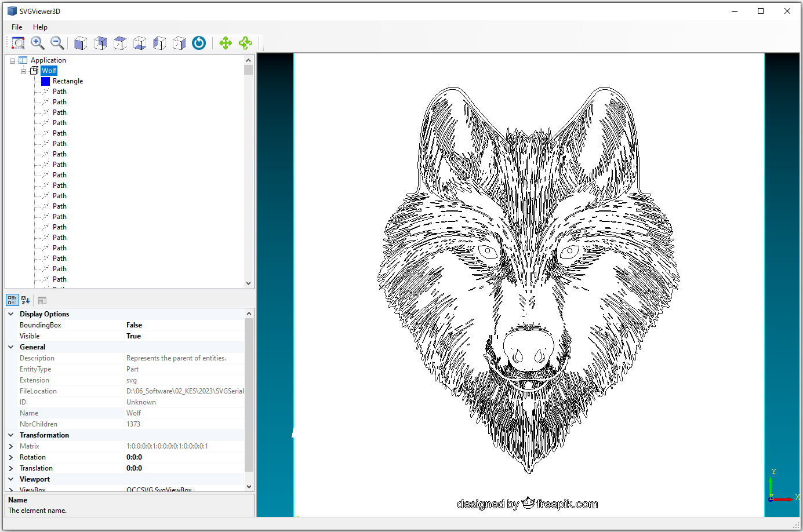Collapse the Wolf tree node
The width and height of the screenshot is (803, 532).
pyautogui.click(x=24, y=71)
